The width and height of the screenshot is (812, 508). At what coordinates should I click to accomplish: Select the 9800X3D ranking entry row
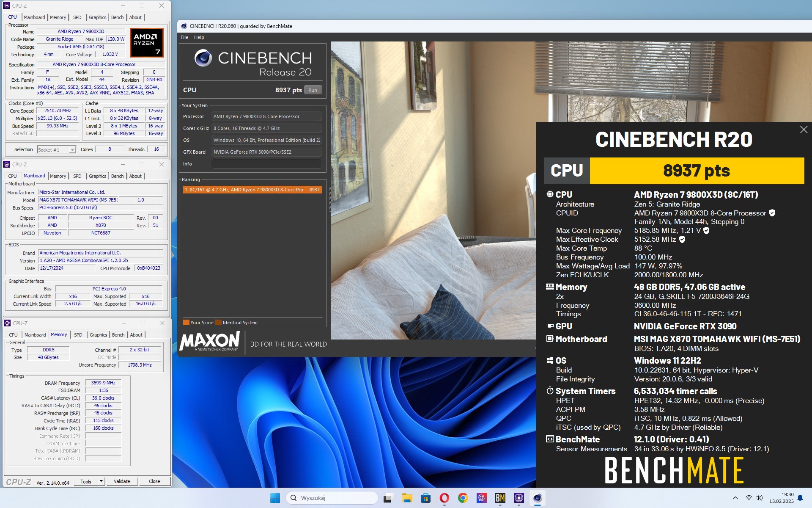tap(252, 190)
